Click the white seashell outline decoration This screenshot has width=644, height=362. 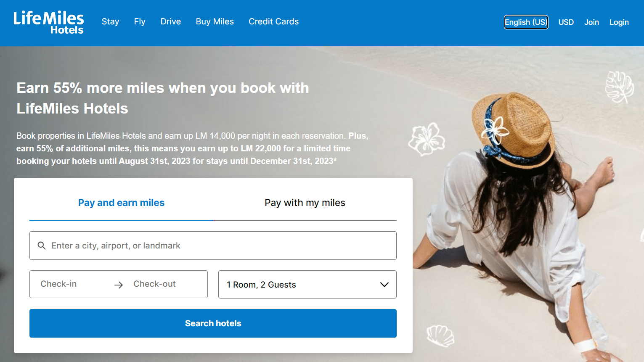[x=440, y=336]
